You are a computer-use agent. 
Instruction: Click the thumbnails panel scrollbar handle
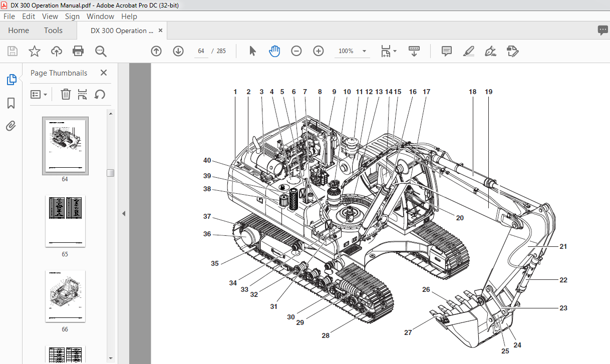pyautogui.click(x=110, y=173)
